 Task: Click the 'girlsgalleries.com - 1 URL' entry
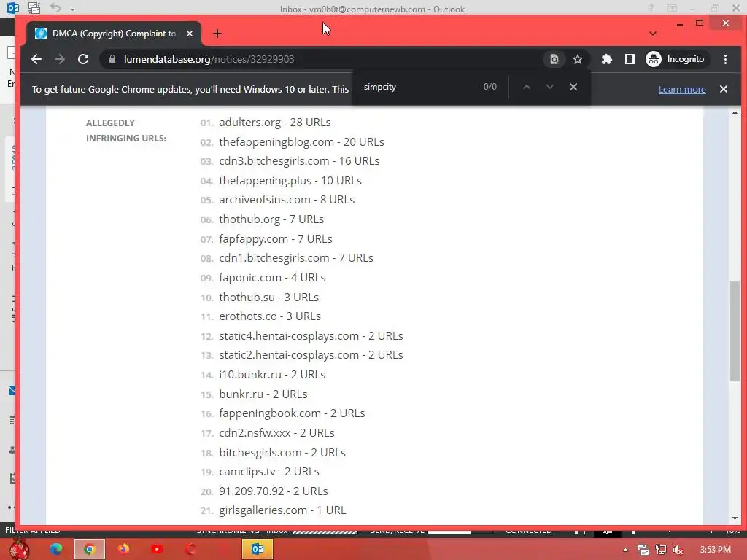(x=282, y=510)
